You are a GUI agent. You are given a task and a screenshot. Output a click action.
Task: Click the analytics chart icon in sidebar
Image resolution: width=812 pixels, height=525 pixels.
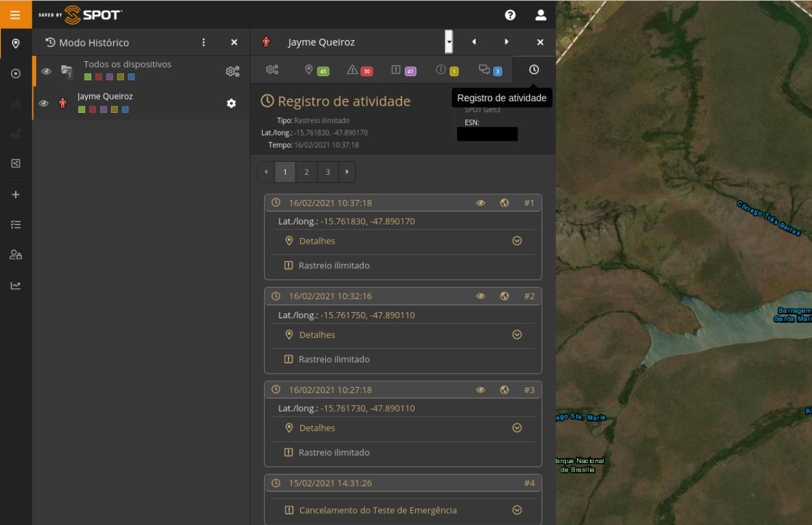click(x=15, y=286)
